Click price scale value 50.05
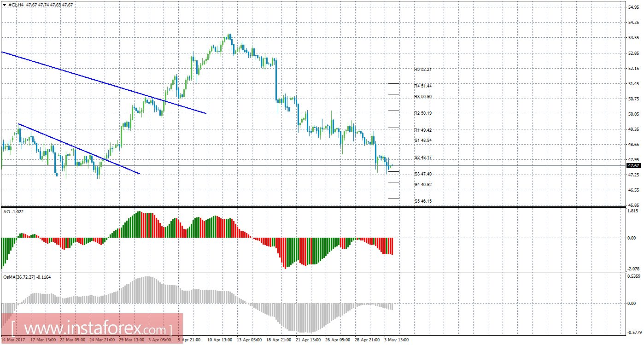This screenshot has height=345, width=644. [634, 114]
